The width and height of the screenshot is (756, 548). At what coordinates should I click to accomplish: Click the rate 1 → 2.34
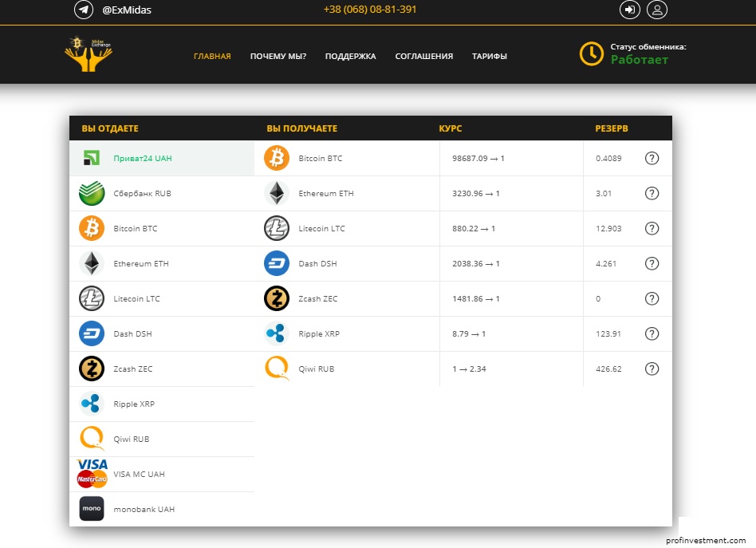click(x=469, y=369)
